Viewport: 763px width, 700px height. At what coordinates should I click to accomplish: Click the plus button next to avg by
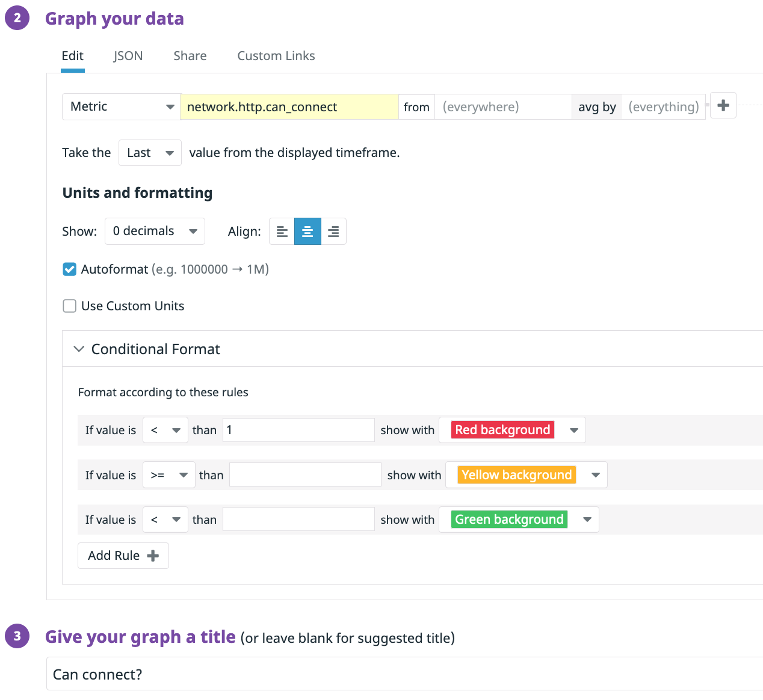point(723,105)
